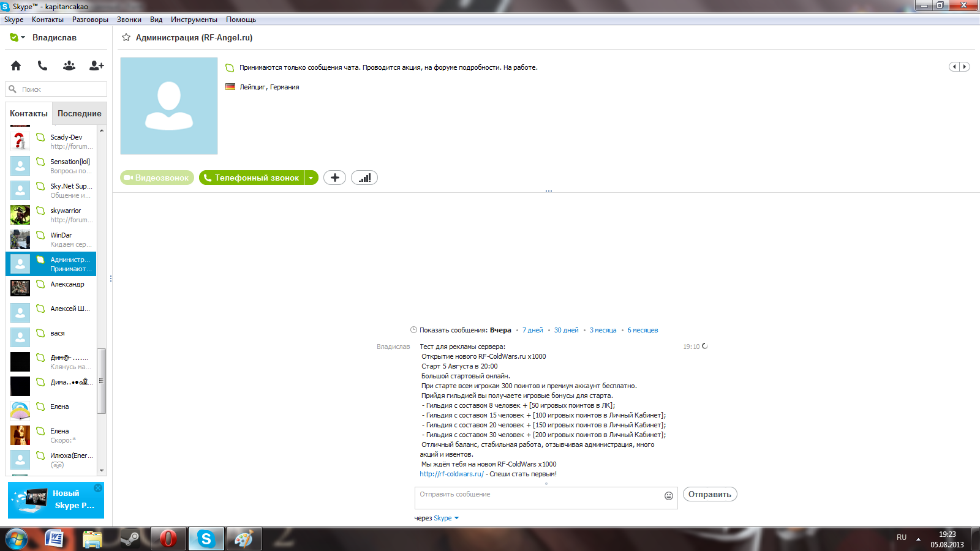980x551 pixels.
Task: Click the Администрация profile avatar picture
Action: 169,106
